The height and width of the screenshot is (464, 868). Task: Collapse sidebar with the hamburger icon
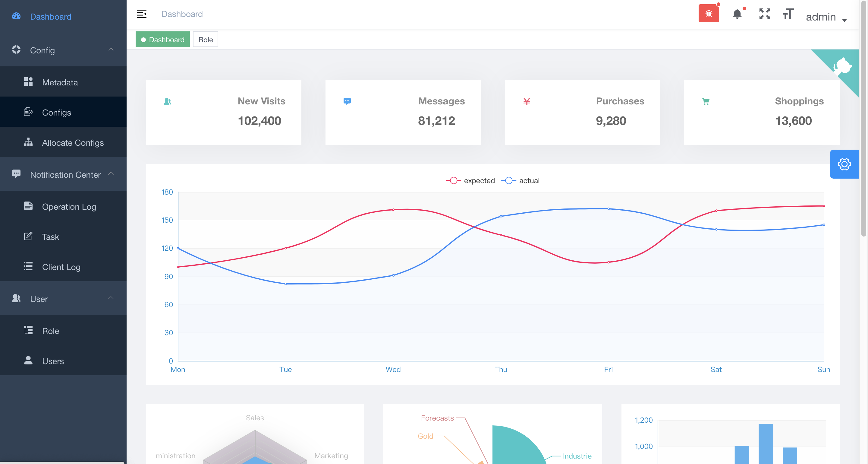[x=142, y=14]
